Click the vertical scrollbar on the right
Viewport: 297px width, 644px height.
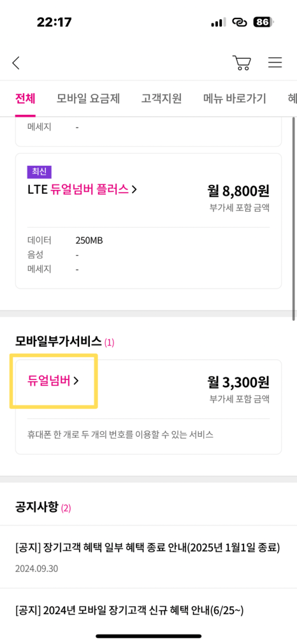(294, 219)
